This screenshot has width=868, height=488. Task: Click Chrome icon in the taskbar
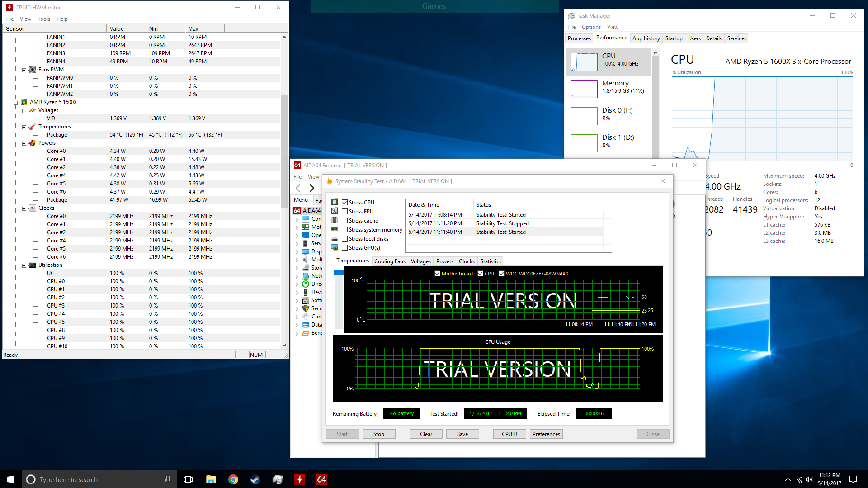233,479
